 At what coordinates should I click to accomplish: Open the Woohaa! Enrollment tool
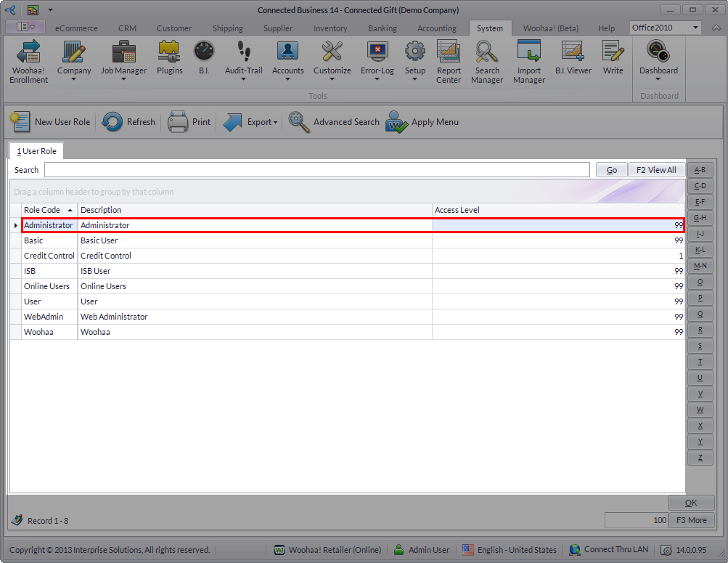[x=28, y=61]
